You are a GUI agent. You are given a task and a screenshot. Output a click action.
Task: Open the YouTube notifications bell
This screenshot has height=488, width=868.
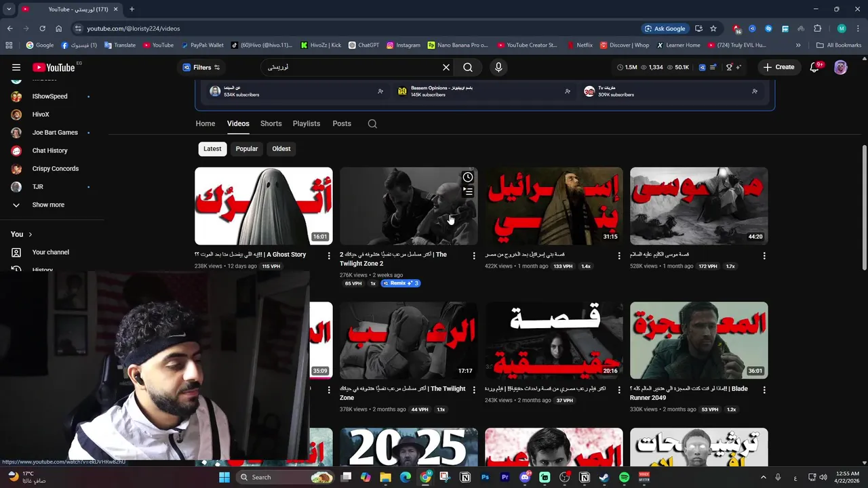pyautogui.click(x=815, y=67)
